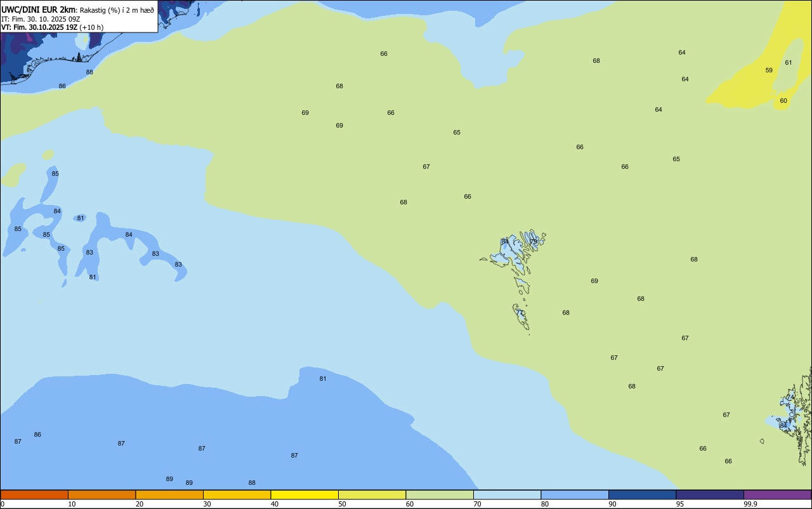Pick the 50–60 pale yellow legend swatch
The width and height of the screenshot is (812, 509).
click(372, 494)
